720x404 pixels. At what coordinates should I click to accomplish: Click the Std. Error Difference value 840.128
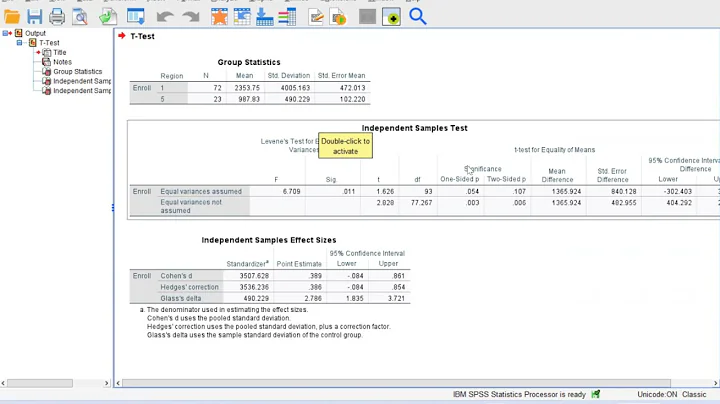coord(624,191)
